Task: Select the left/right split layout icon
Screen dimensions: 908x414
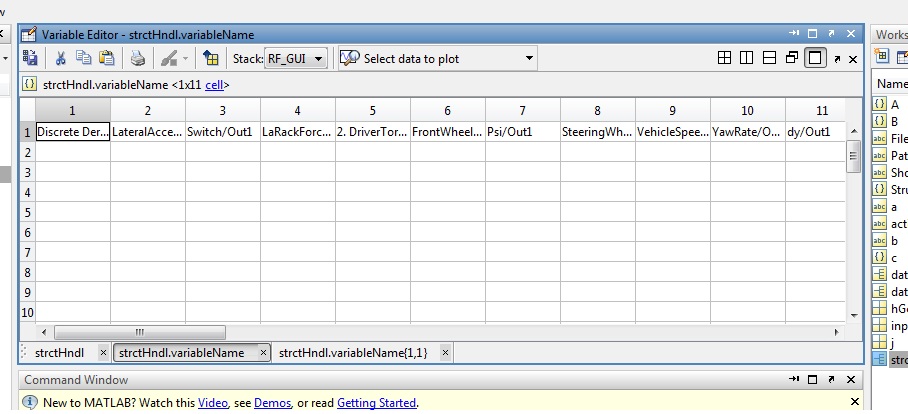Action: (x=746, y=59)
